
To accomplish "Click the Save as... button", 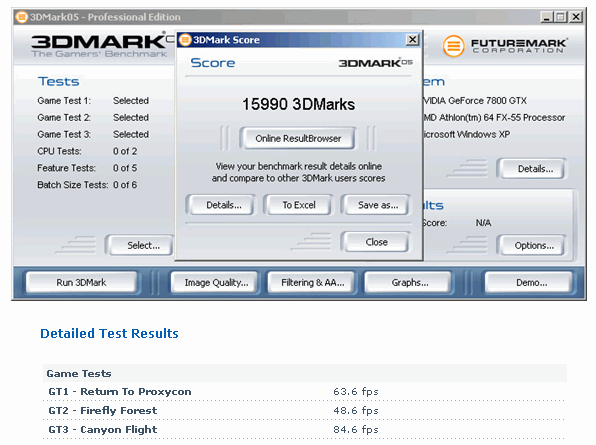I will click(x=377, y=205).
